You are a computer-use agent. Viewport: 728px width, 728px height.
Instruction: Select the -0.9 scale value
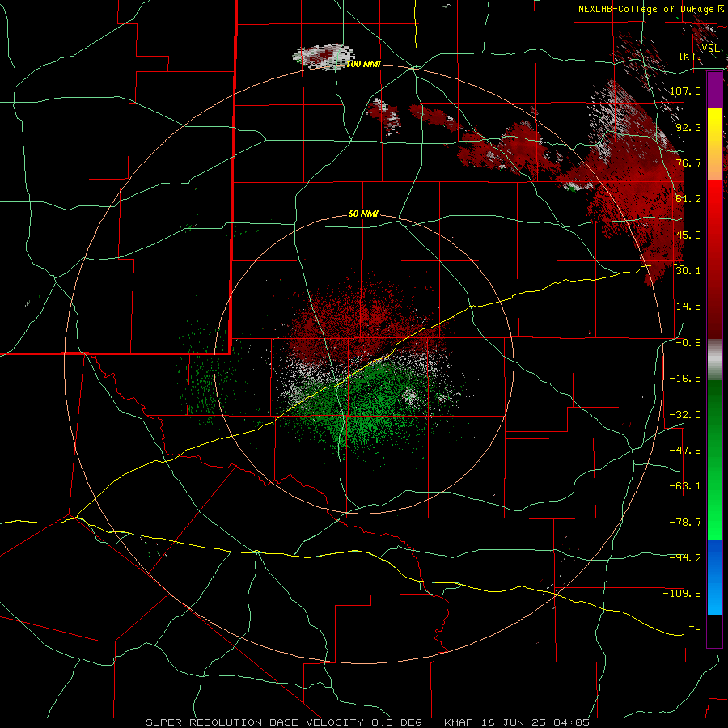point(688,343)
